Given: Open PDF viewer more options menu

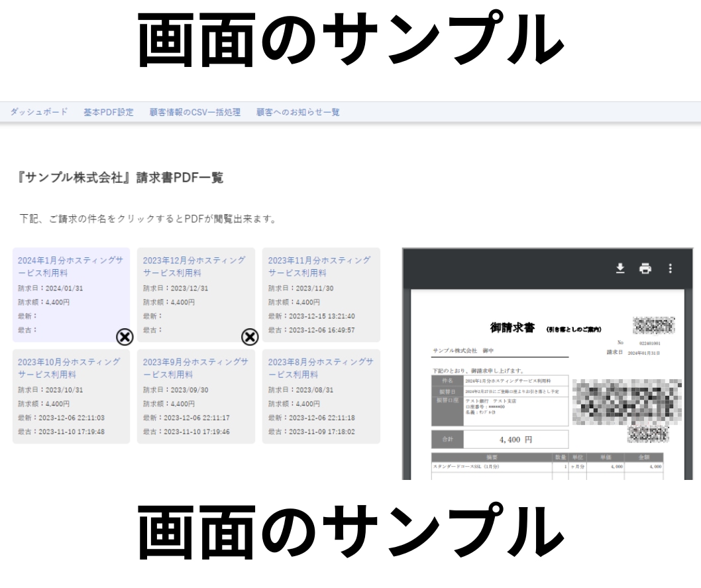Looking at the screenshot, I should click(x=670, y=268).
